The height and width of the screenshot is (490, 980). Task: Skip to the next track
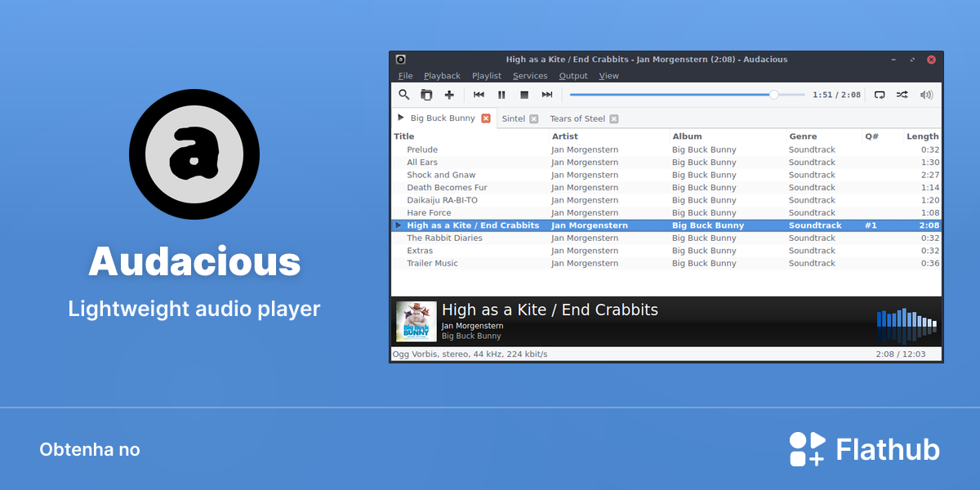click(547, 95)
